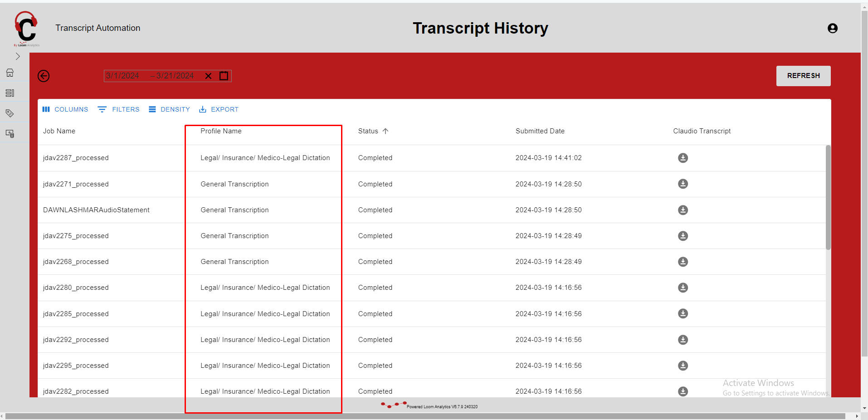Open the Filters panel
868x420 pixels.
coord(119,109)
